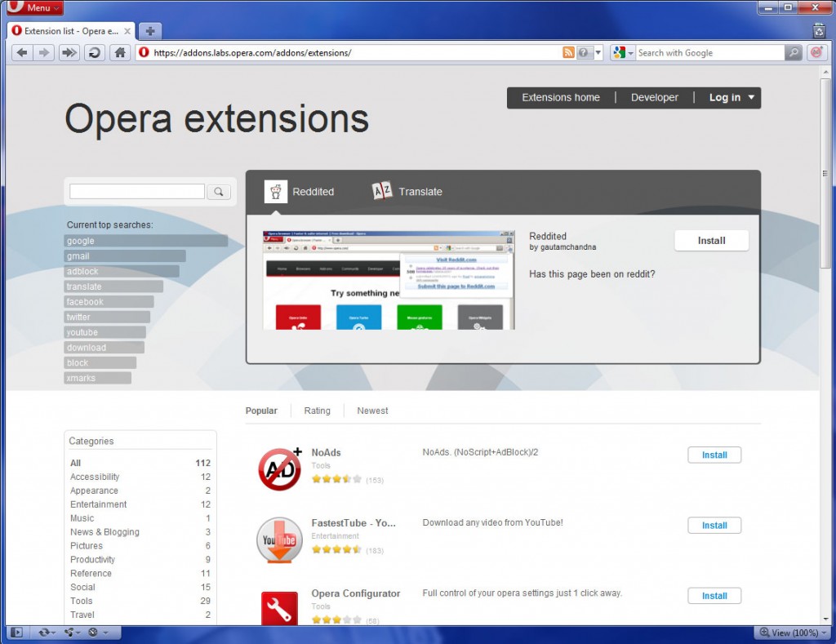Select the Extension list browser tab
The width and height of the screenshot is (836, 644).
pyautogui.click(x=72, y=32)
